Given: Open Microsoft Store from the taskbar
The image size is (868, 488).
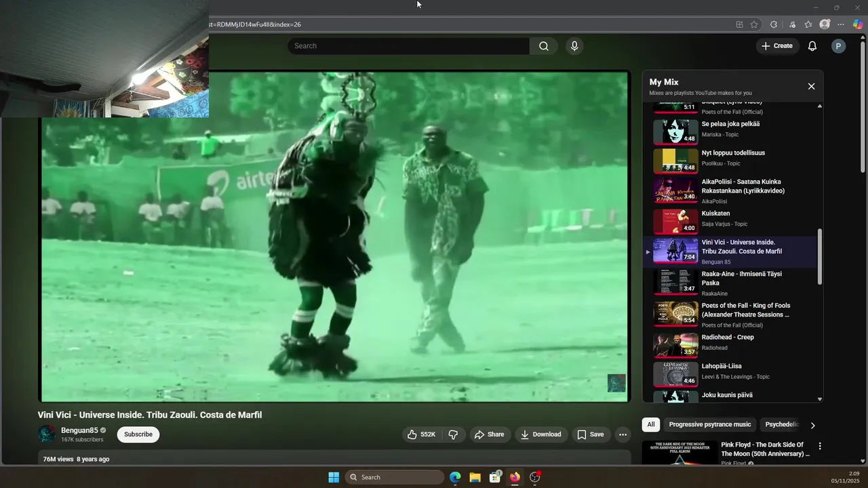Looking at the screenshot, I should point(496,477).
